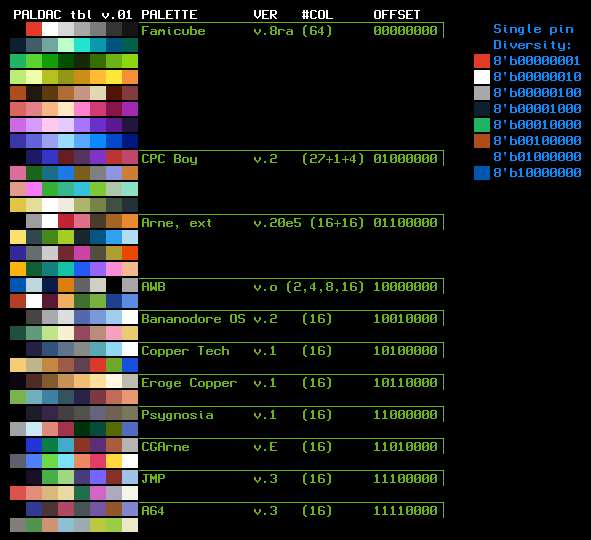The image size is (591, 540).
Task: Choose the green swatch in the CGArne label row
Action: (x=50, y=445)
